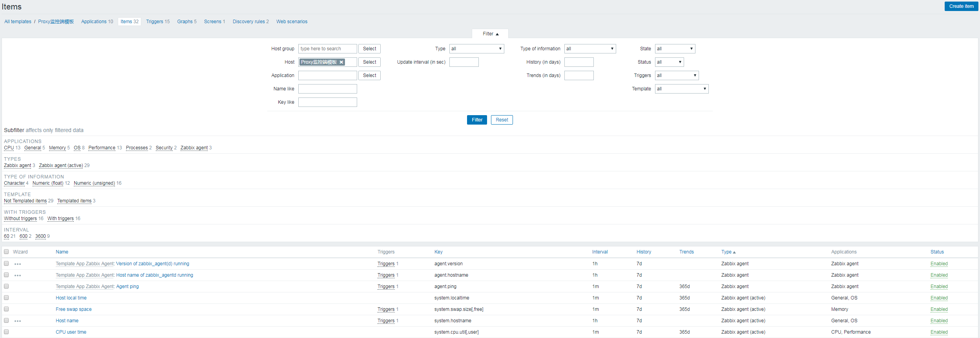
Task: Sort items by History column
Action: 644,252
